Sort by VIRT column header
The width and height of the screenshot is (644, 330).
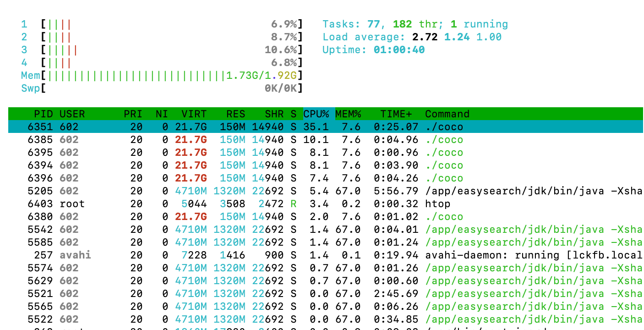pos(194,114)
